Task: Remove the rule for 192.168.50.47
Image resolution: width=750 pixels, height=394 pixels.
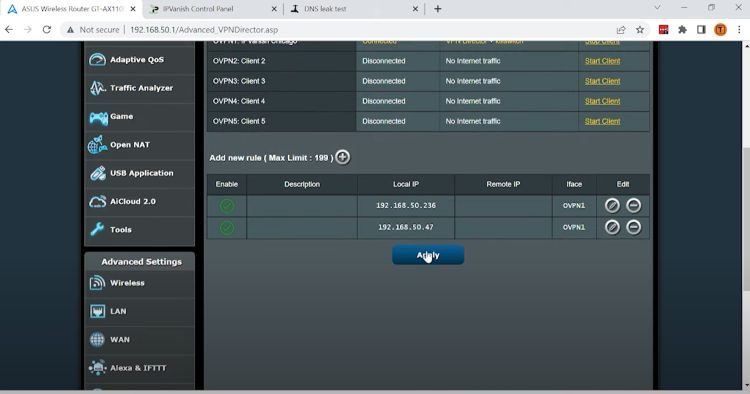Action: (x=633, y=227)
